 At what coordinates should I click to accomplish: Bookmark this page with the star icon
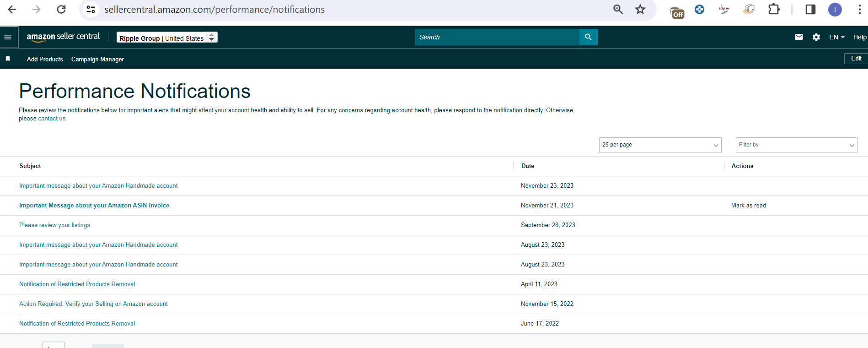point(640,10)
